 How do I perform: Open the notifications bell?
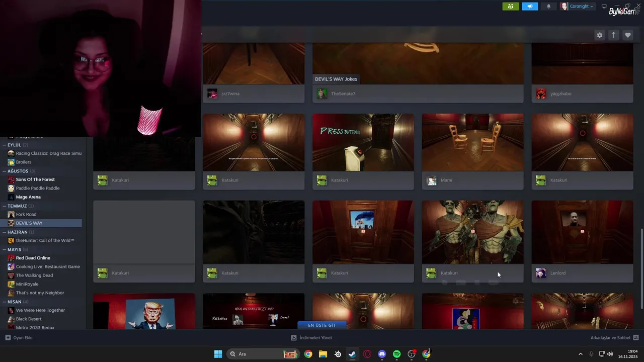(548, 7)
